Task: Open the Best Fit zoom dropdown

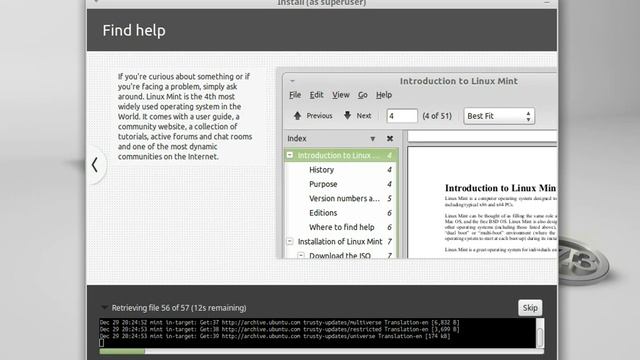Action: click(499, 116)
